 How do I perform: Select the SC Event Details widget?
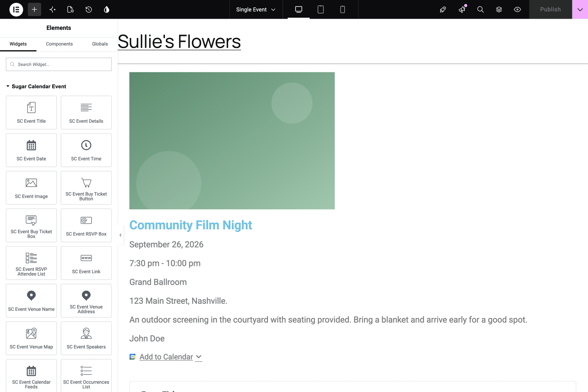tap(86, 112)
